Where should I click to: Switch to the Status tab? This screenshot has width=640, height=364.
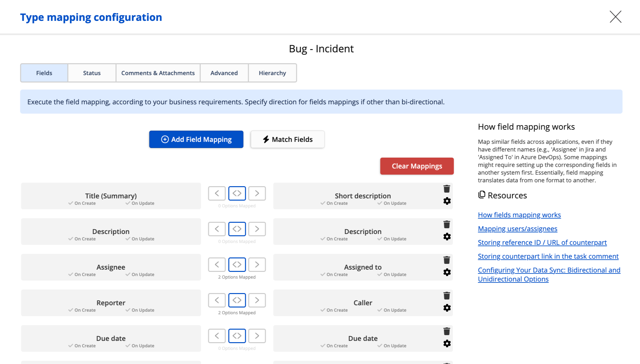coord(92,73)
